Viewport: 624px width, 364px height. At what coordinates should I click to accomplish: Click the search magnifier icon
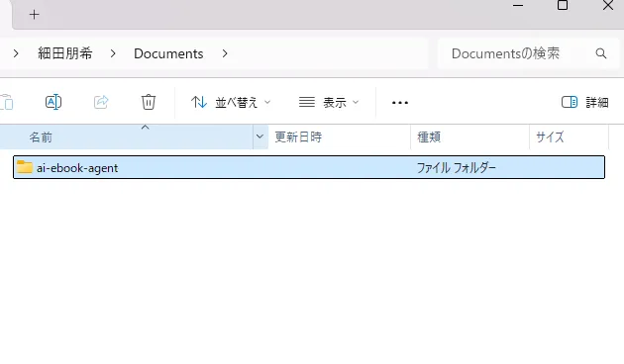click(x=601, y=53)
